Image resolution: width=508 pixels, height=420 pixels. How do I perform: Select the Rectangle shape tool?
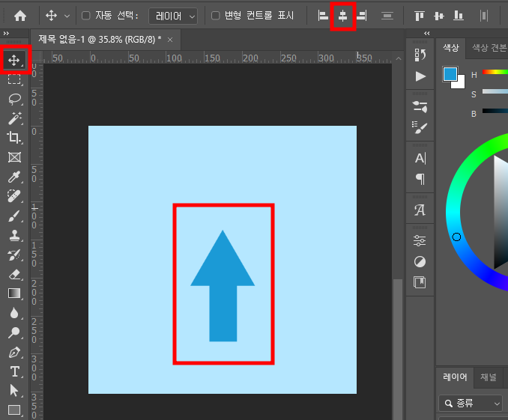pos(14,410)
